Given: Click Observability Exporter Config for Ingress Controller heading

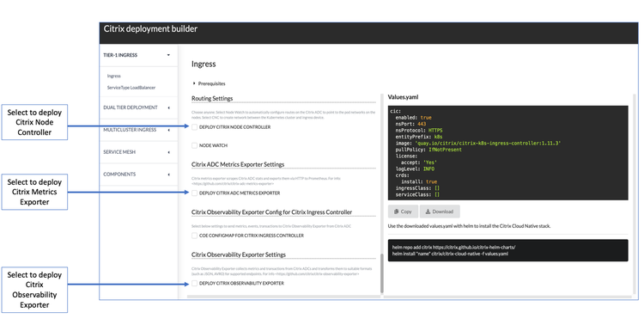Looking at the screenshot, I should pyautogui.click(x=271, y=212).
